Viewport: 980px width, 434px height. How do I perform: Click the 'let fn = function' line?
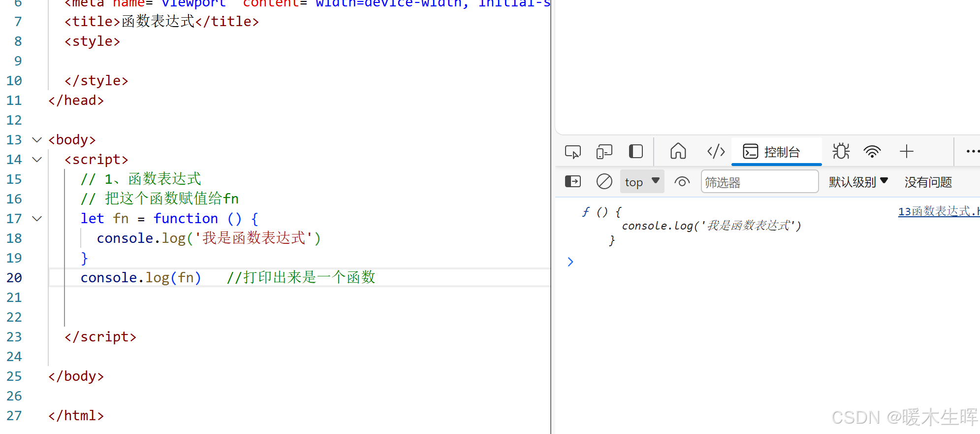click(x=169, y=219)
